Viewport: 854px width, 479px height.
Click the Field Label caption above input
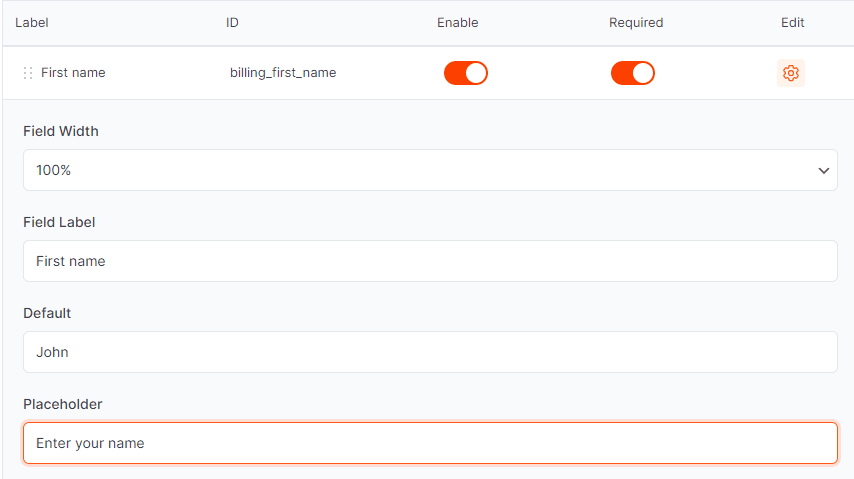pos(59,222)
